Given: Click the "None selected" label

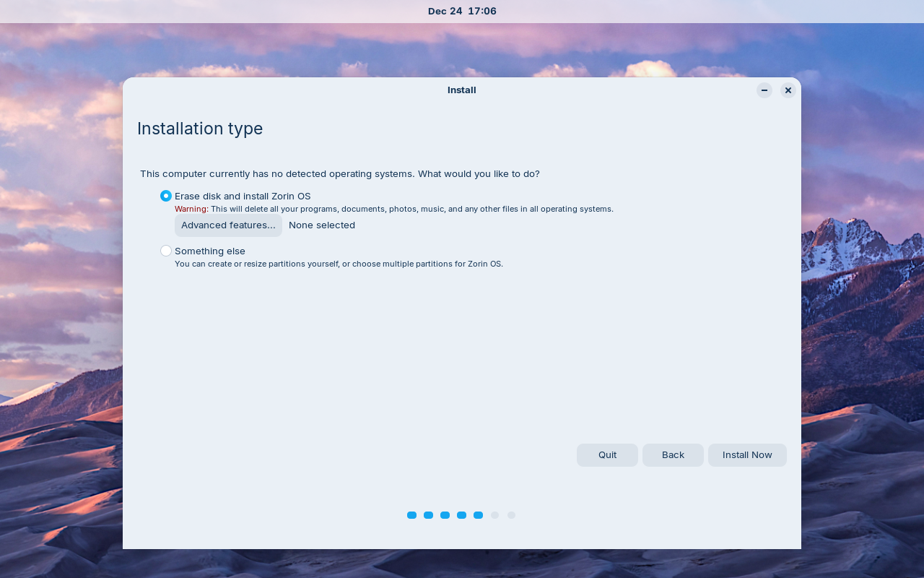Looking at the screenshot, I should [x=322, y=225].
